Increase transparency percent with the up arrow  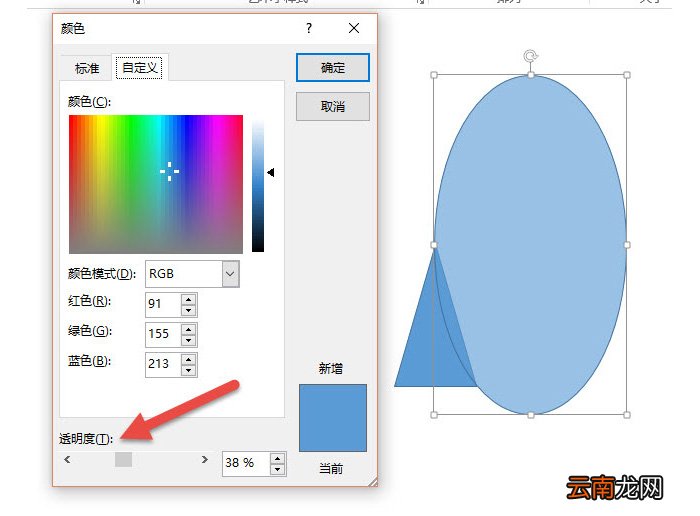278,458
